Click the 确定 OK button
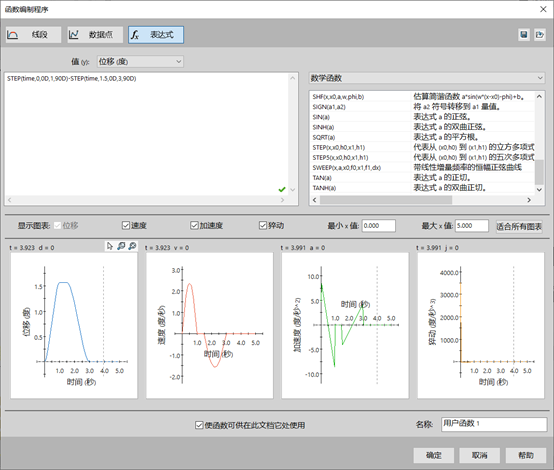The width and height of the screenshot is (554, 470). click(x=434, y=455)
